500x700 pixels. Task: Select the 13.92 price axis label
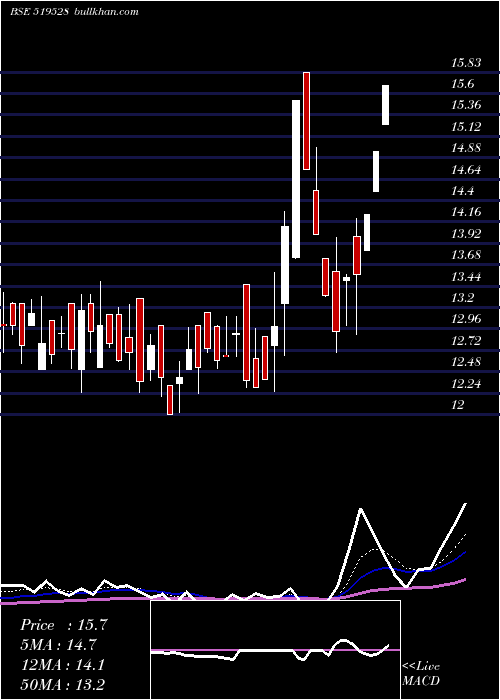coord(466,233)
